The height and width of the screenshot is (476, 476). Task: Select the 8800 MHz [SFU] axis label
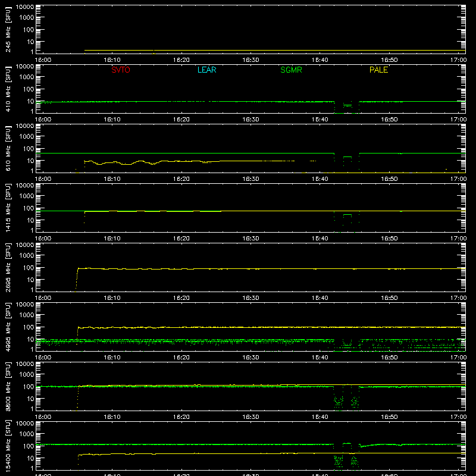(x=8, y=386)
